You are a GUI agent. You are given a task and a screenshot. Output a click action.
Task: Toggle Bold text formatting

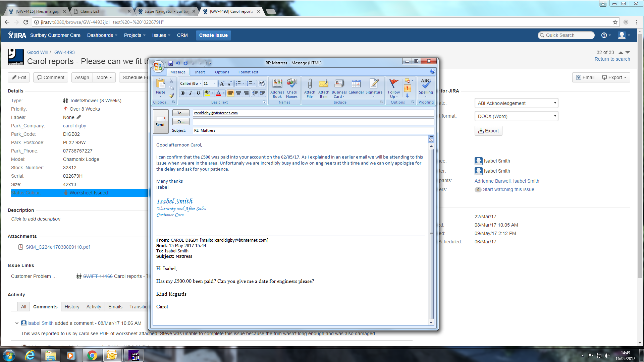pyautogui.click(x=183, y=93)
